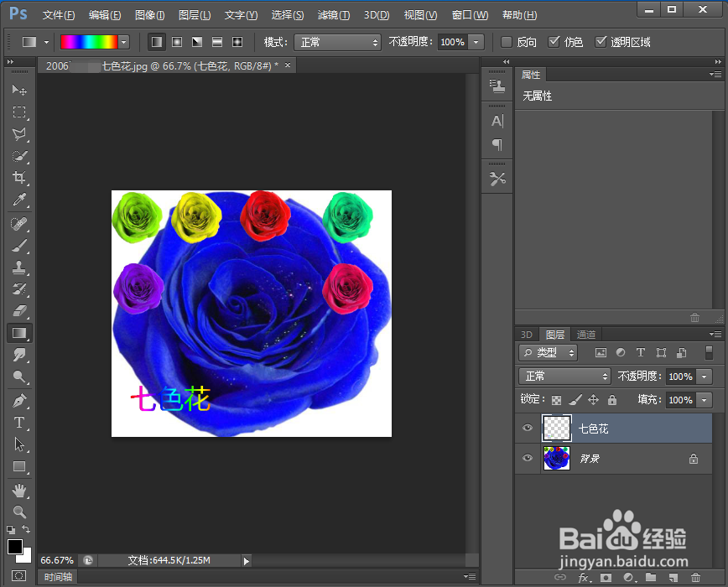Screen dimensions: 728x587
Task: Choose angle gradient style
Action: click(x=197, y=42)
